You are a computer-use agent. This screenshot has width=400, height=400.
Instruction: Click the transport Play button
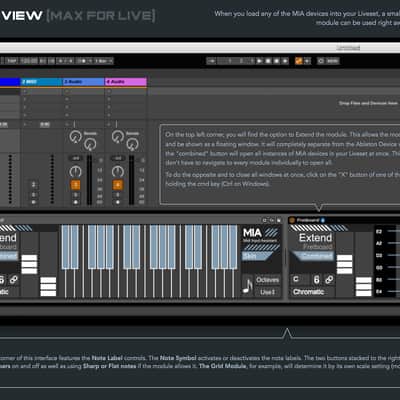[260, 61]
